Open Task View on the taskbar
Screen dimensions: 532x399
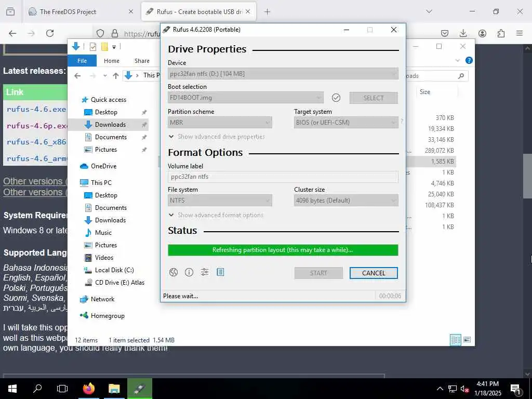pos(62,389)
